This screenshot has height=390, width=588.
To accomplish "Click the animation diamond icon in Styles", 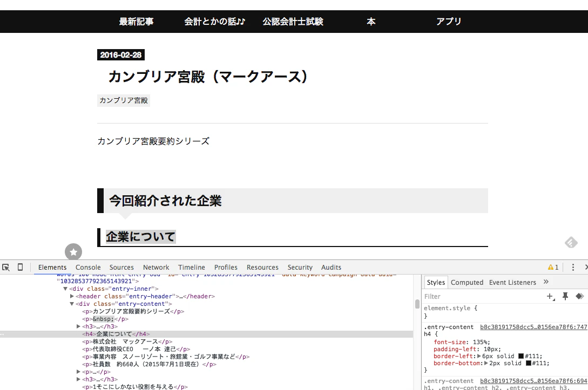I will pos(579,296).
